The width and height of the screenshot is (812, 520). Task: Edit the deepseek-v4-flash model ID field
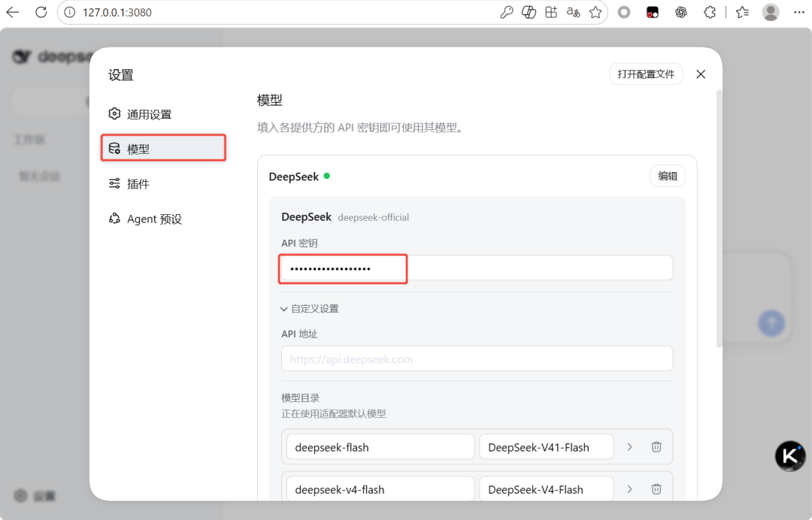(380, 489)
